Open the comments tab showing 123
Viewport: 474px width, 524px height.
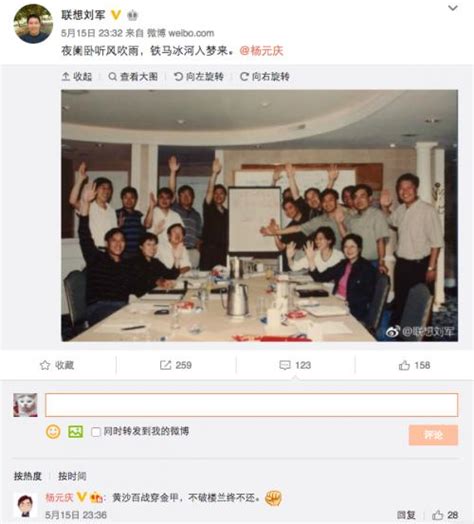click(295, 365)
